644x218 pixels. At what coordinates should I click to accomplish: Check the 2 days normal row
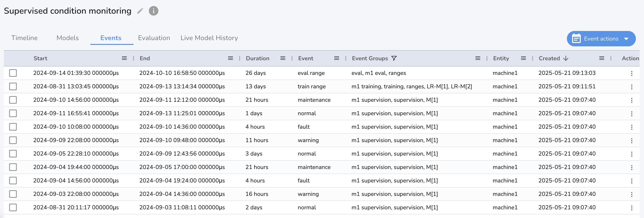[13, 207]
